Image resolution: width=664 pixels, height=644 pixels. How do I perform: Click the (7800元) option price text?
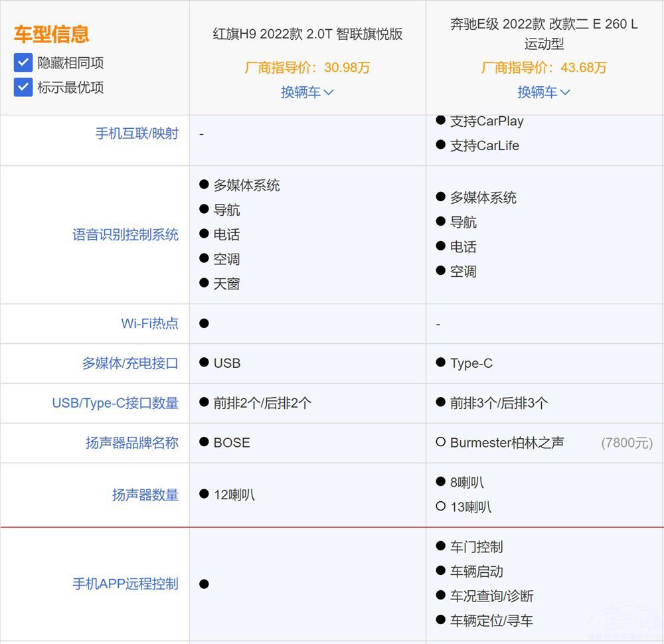[x=627, y=443]
